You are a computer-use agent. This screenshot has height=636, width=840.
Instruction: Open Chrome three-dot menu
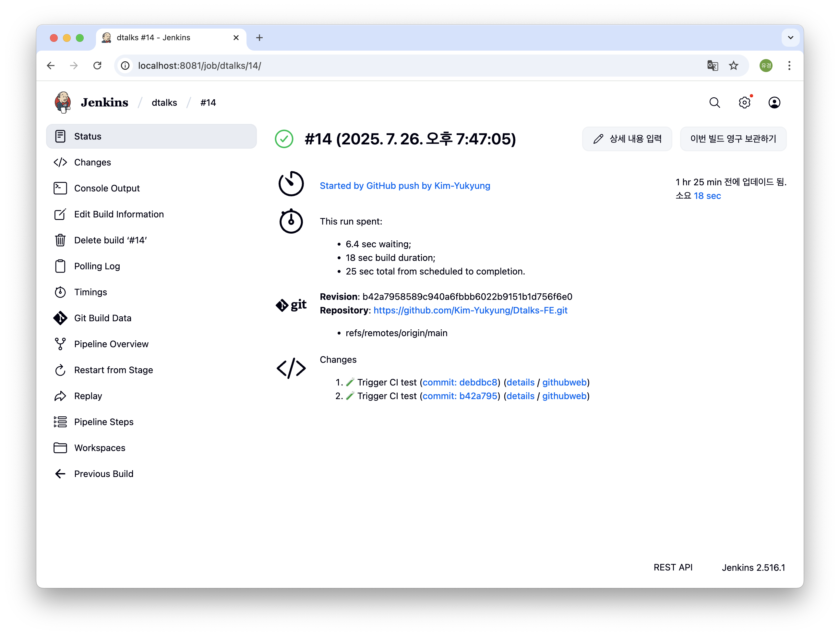point(789,66)
